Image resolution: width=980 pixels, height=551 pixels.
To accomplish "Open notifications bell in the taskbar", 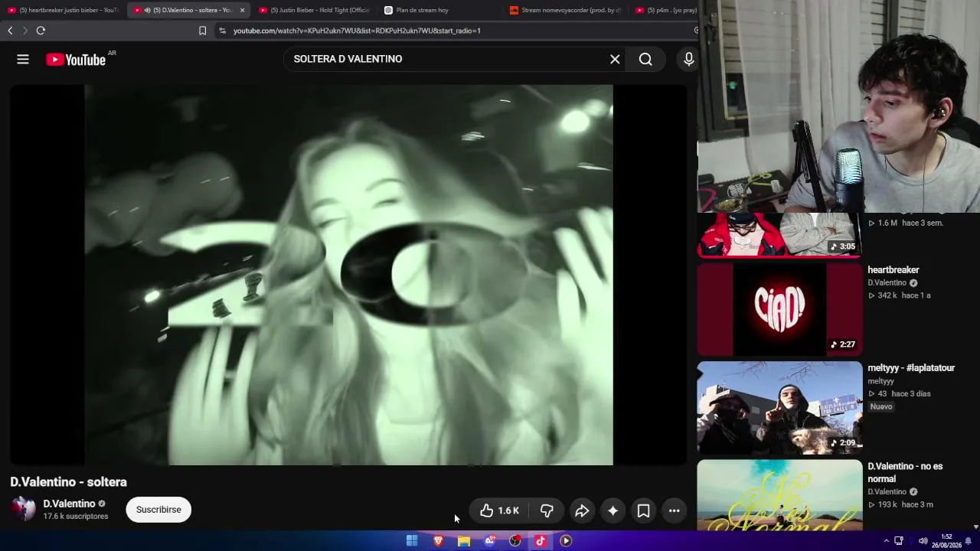I will pyautogui.click(x=968, y=541).
